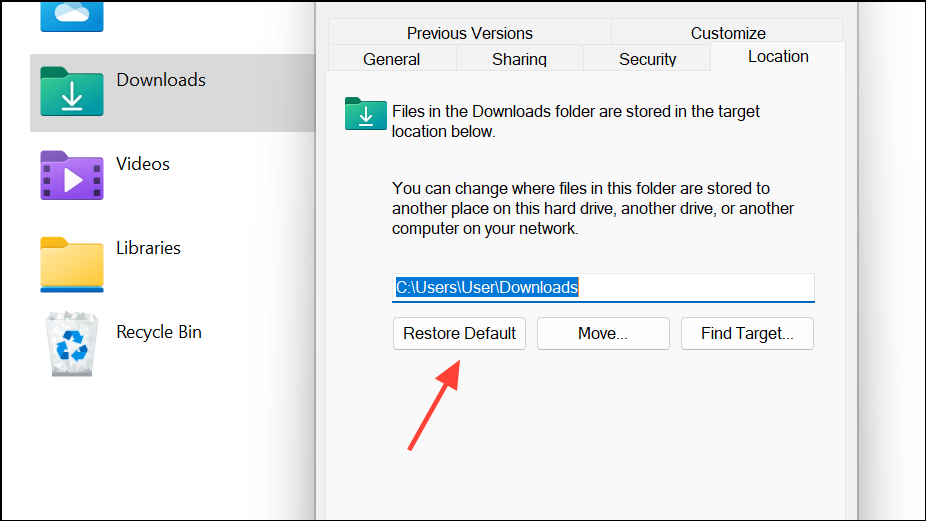Click the yellow Libraries folder icon
Image resolution: width=926 pixels, height=521 pixels.
point(71,264)
